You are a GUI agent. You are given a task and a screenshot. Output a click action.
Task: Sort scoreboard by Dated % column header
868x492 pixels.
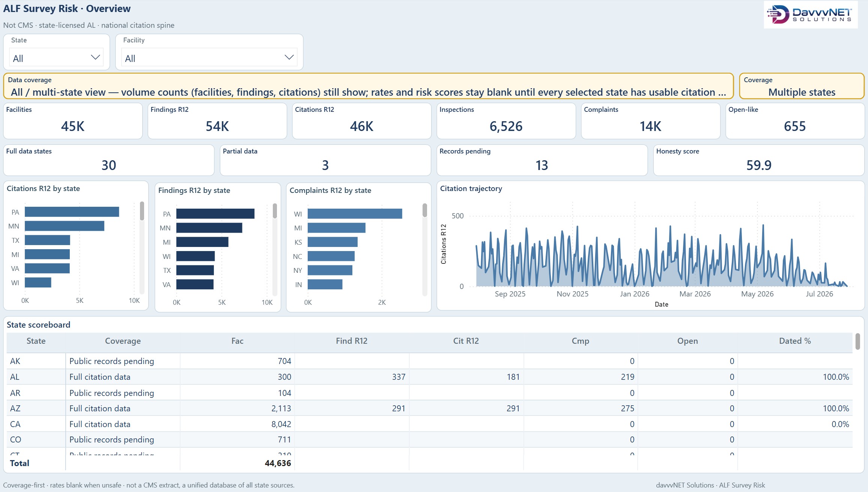point(795,341)
